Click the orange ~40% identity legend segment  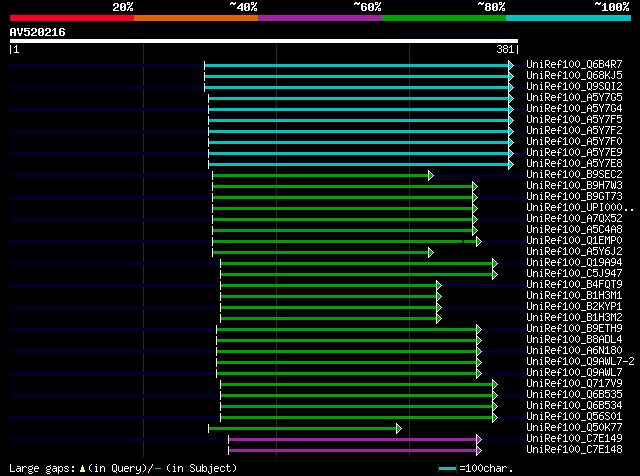196,18
